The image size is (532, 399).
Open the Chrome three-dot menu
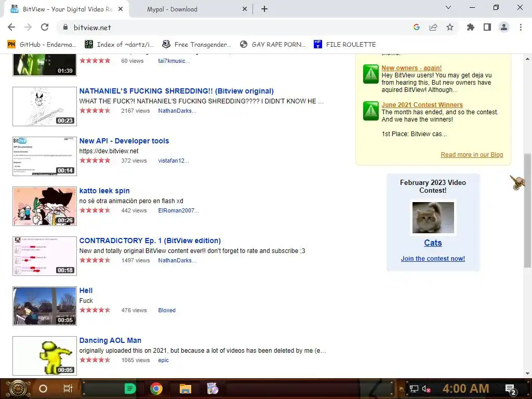click(x=521, y=28)
